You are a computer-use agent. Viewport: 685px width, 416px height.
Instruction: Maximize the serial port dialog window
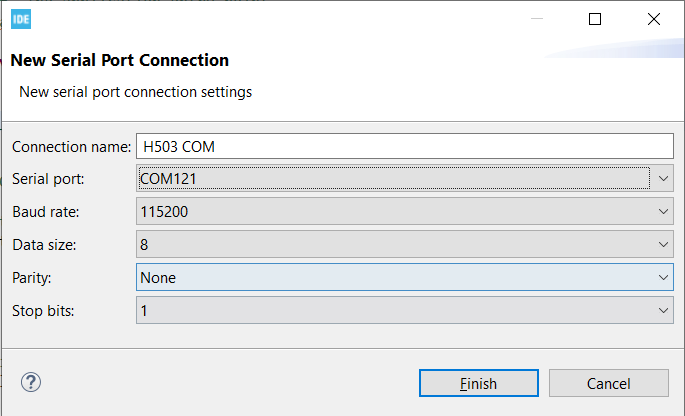tap(596, 19)
